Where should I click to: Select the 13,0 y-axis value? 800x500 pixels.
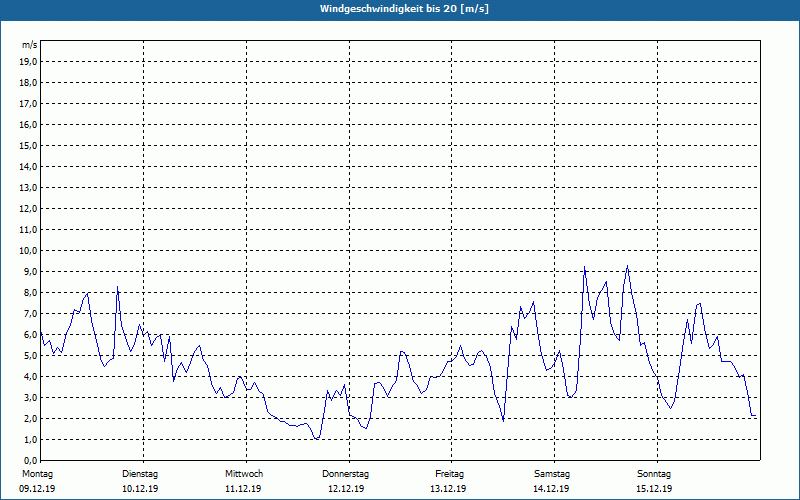[x=28, y=188]
